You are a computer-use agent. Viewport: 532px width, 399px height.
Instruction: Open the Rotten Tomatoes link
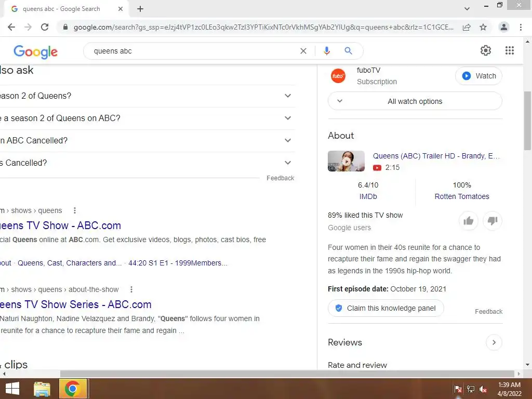(462, 196)
